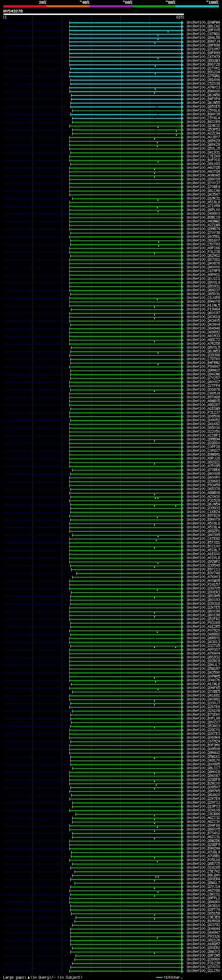
Task: Select the UniRef100_A7NVI3 label
Action: pos(203,88)
